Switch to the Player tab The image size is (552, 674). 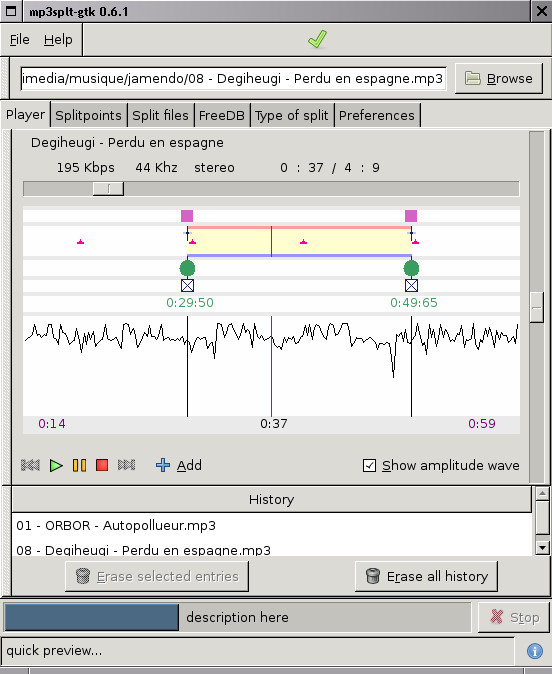click(25, 114)
